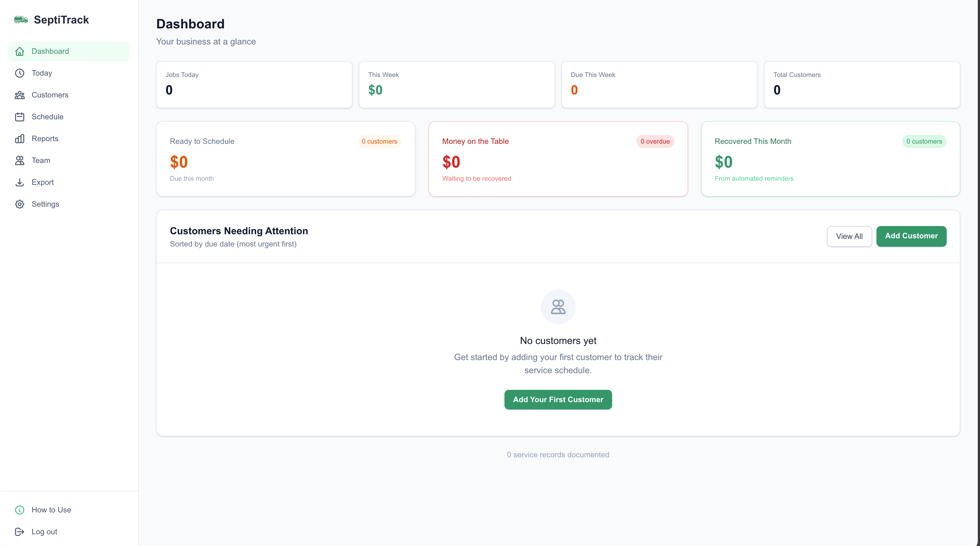Screen dimensions: 980x546
Task: Click the Ready to Schedule card
Action: (285, 159)
